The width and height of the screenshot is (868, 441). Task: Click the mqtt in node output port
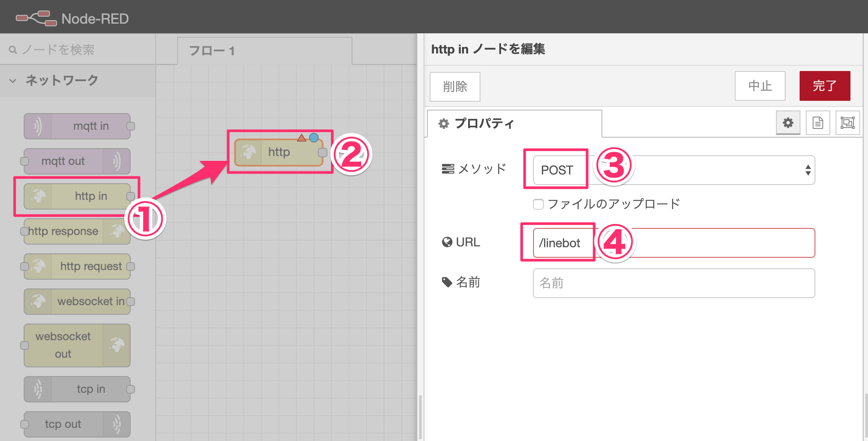(131, 126)
